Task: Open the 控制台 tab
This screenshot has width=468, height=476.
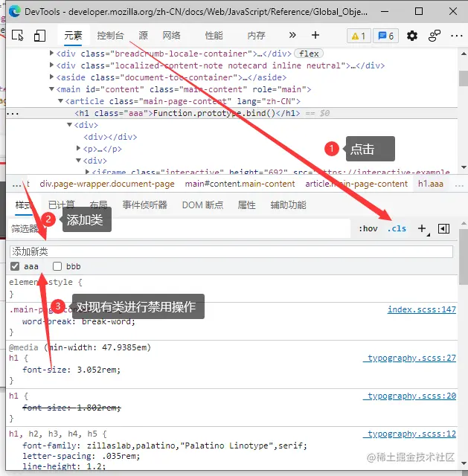Action: pos(110,36)
